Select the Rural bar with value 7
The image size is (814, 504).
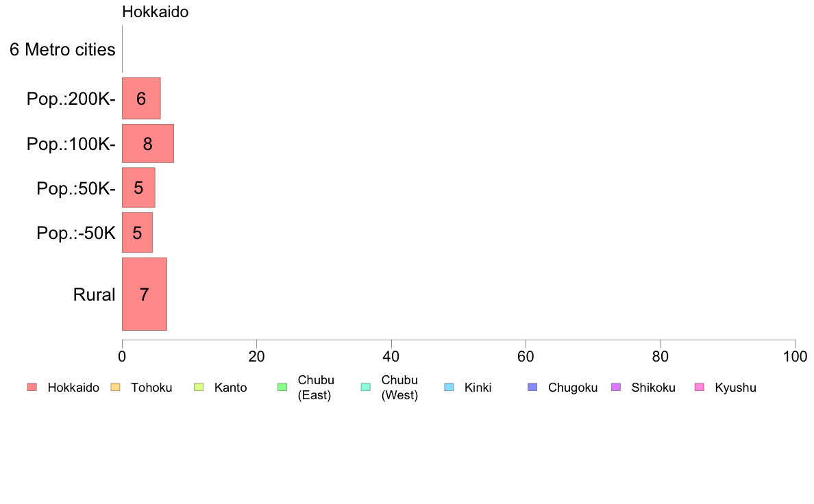point(145,294)
